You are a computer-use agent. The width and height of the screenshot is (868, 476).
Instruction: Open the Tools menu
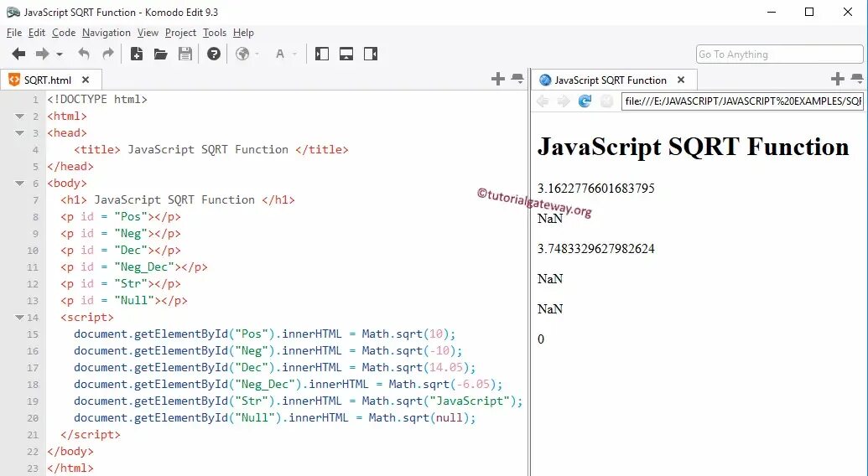pos(214,33)
